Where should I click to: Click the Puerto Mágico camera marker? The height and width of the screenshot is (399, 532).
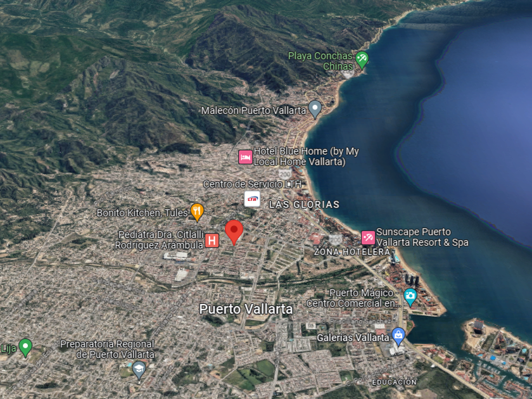pyautogui.click(x=410, y=297)
